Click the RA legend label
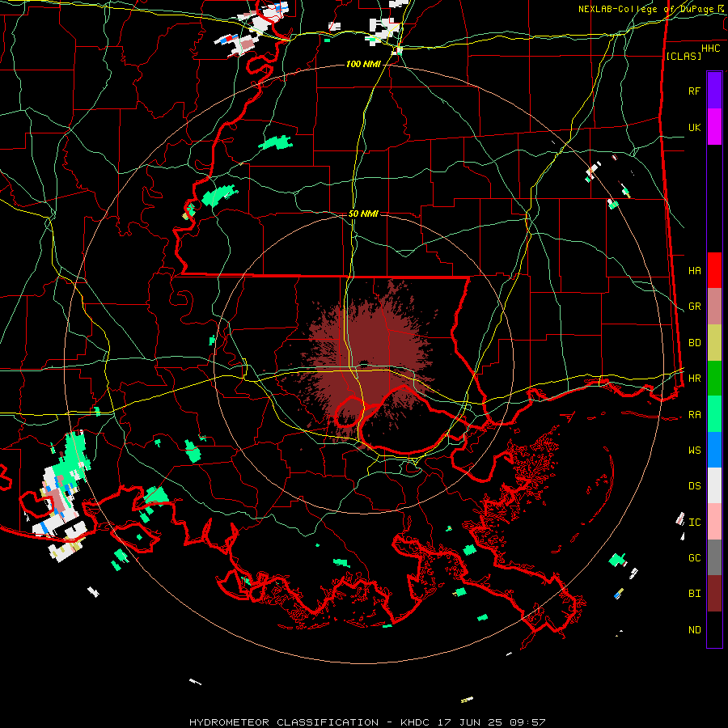The width and height of the screenshot is (728, 728). point(694,415)
